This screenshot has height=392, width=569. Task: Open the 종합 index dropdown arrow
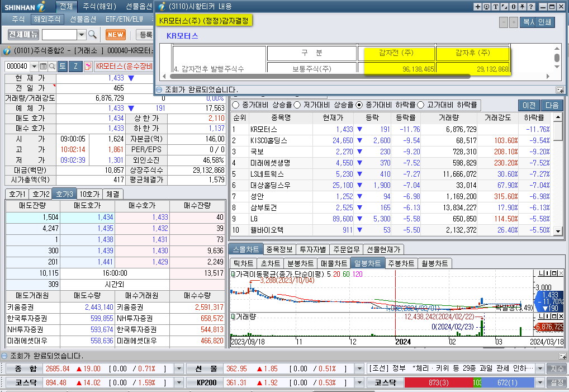click(x=178, y=369)
